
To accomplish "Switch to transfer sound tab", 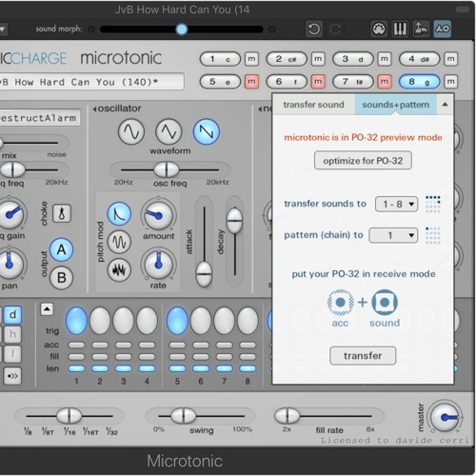I will 313,105.
